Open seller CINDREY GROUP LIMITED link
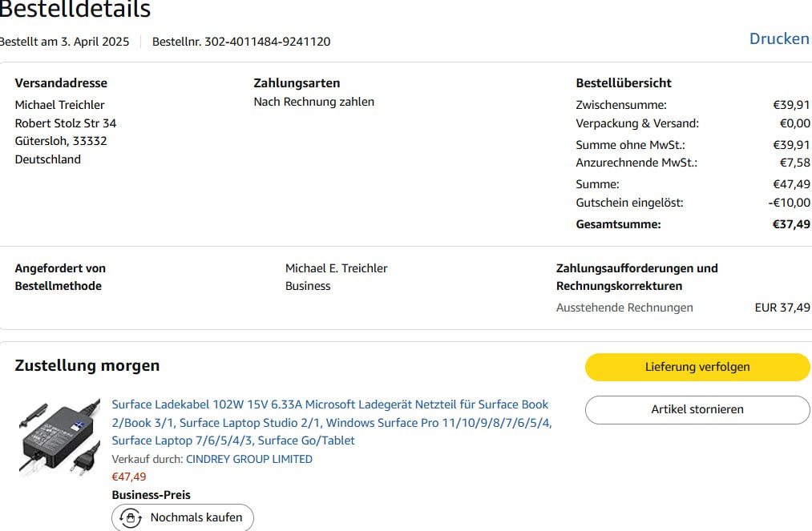 tap(248, 459)
